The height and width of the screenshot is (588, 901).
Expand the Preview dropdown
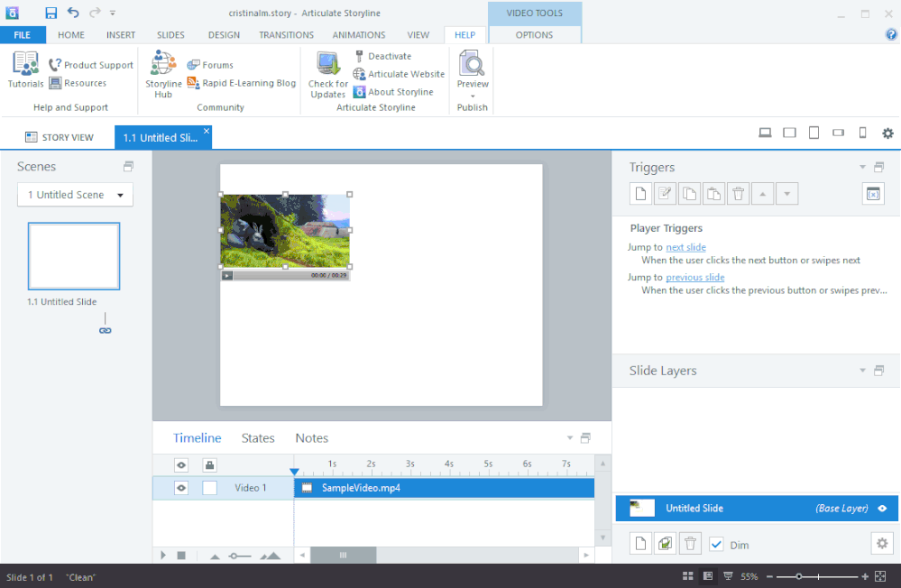[473, 96]
